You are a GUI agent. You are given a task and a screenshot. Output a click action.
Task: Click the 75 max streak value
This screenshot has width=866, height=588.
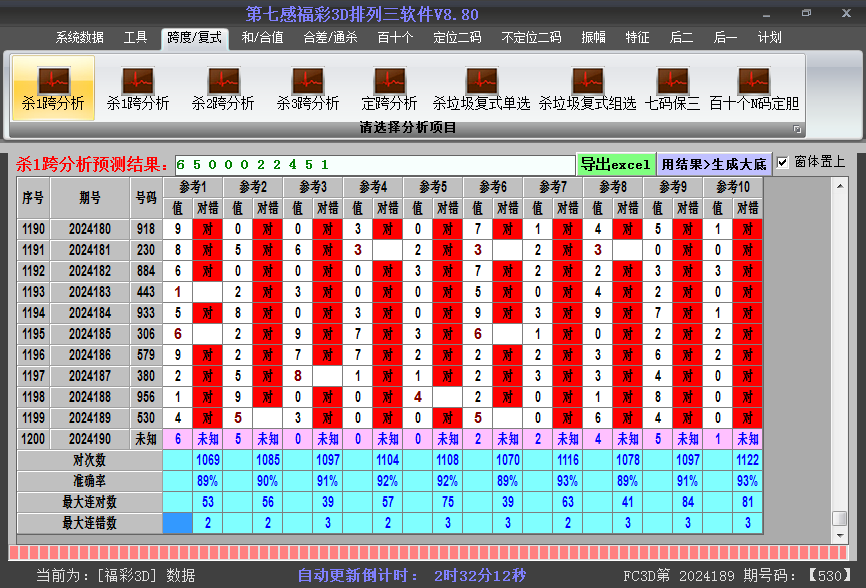click(447, 502)
